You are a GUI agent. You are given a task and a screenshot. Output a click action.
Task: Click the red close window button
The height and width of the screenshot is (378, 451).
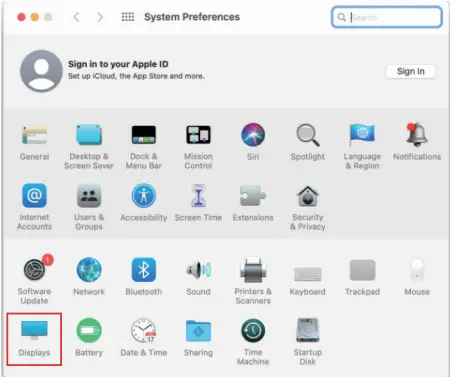pos(21,17)
